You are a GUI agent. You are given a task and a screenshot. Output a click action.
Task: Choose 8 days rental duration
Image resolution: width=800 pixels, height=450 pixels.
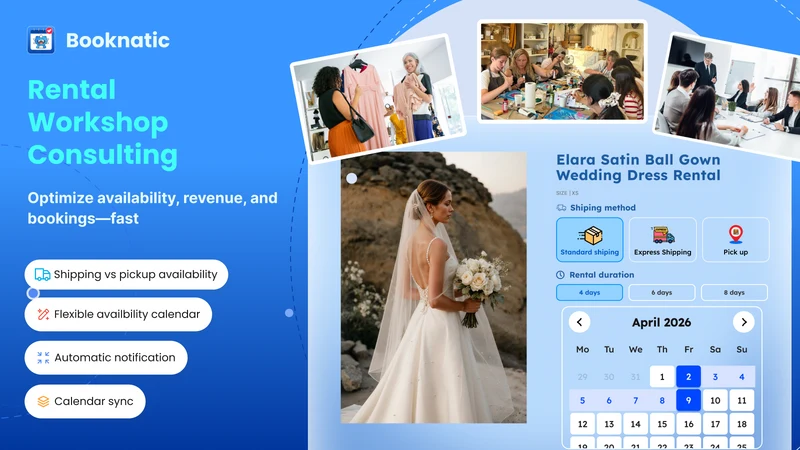click(734, 292)
